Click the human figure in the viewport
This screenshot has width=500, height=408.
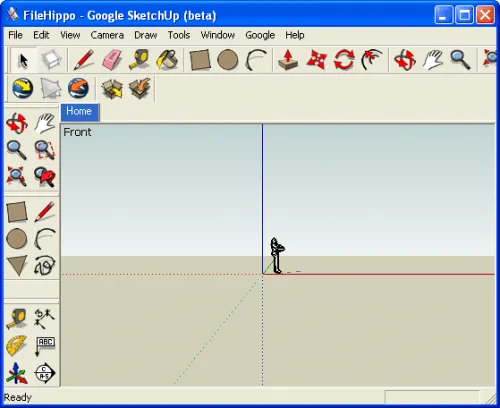click(x=277, y=255)
